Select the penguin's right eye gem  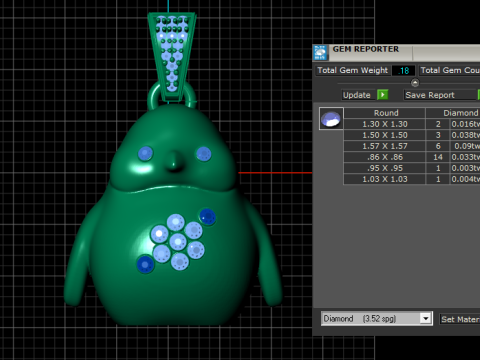pos(204,154)
